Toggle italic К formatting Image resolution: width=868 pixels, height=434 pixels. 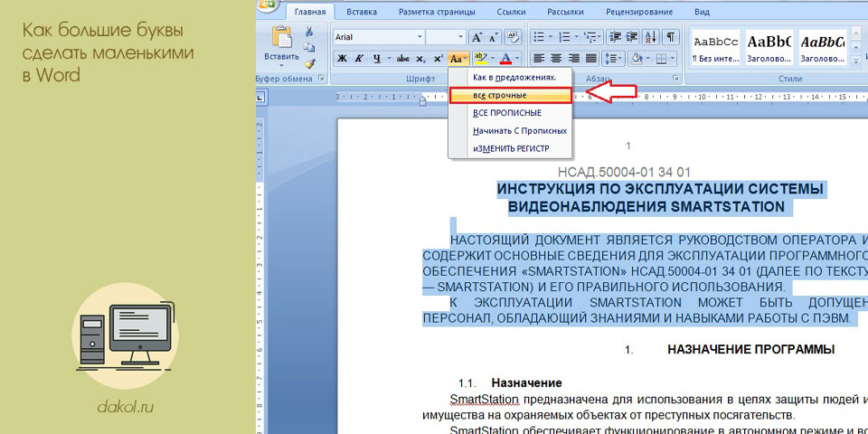pos(359,58)
